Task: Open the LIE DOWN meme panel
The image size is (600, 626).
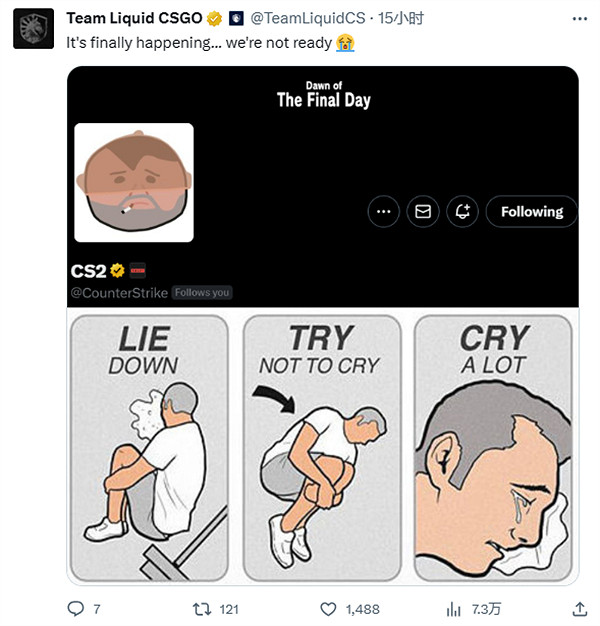Action: [x=148, y=447]
